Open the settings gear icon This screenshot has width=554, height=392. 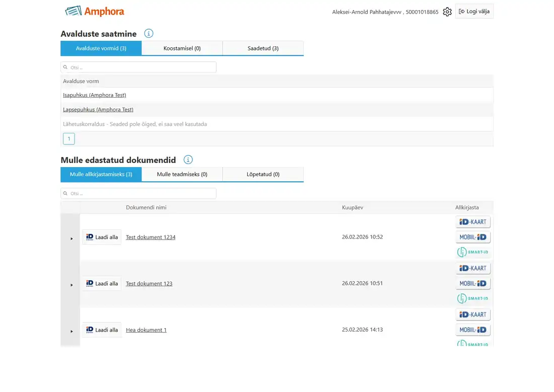pyautogui.click(x=447, y=12)
